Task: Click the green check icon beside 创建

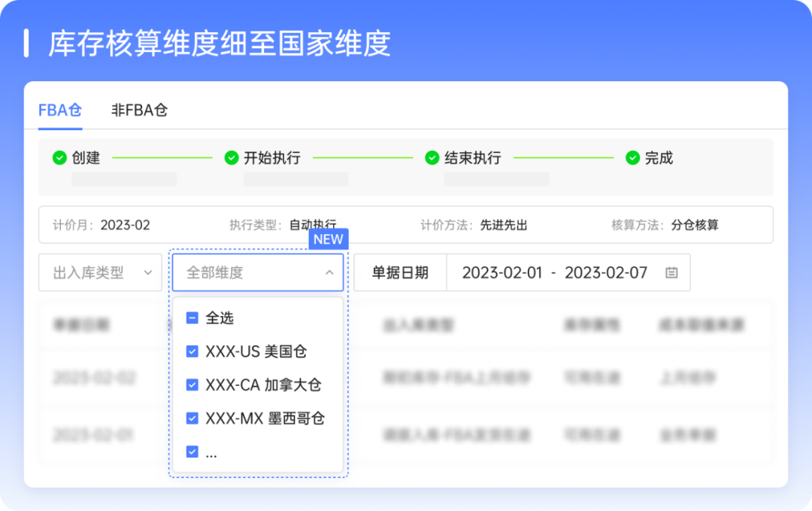Action: coord(59,158)
